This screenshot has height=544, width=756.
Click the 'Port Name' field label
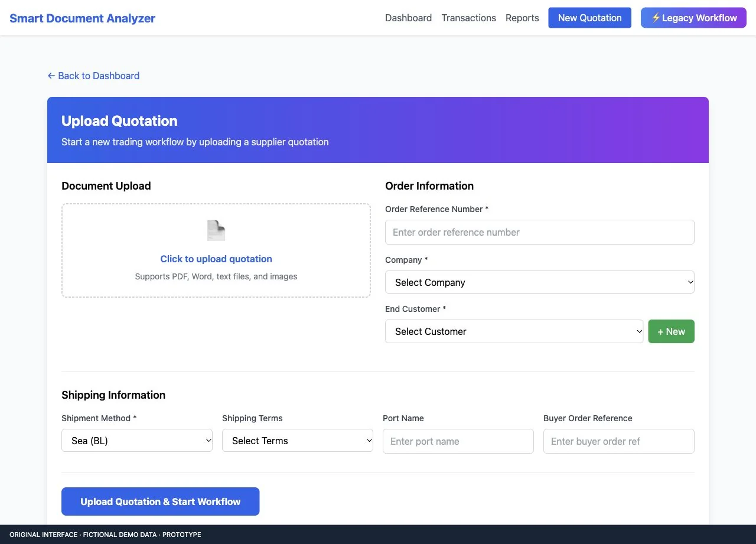pyautogui.click(x=403, y=418)
